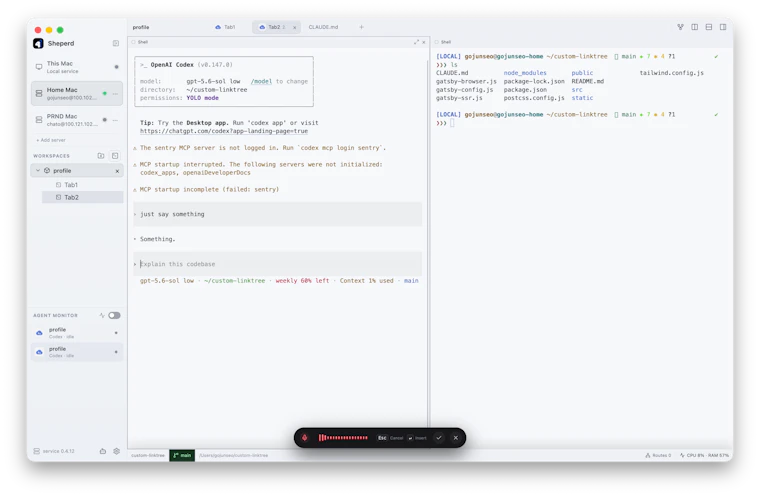Click the custom-linktree status bar label

pyautogui.click(x=148, y=455)
